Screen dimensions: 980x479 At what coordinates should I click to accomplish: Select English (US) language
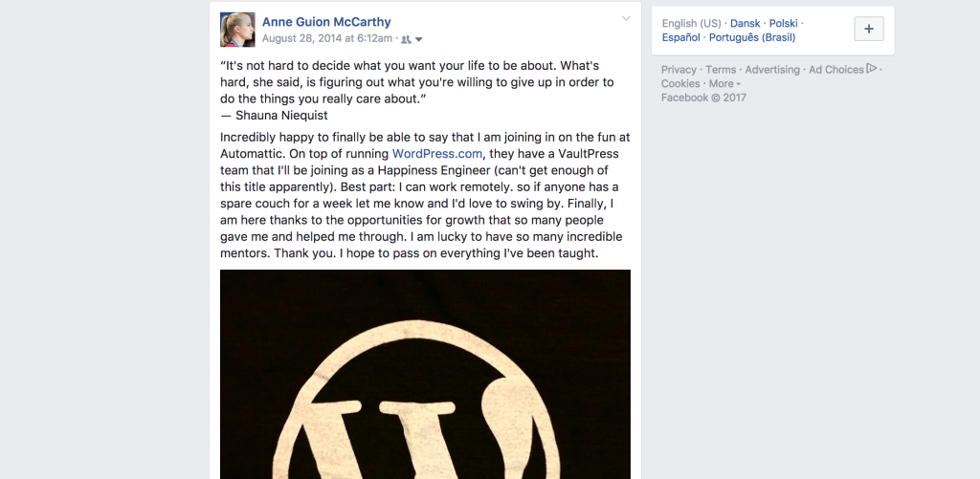(x=691, y=23)
